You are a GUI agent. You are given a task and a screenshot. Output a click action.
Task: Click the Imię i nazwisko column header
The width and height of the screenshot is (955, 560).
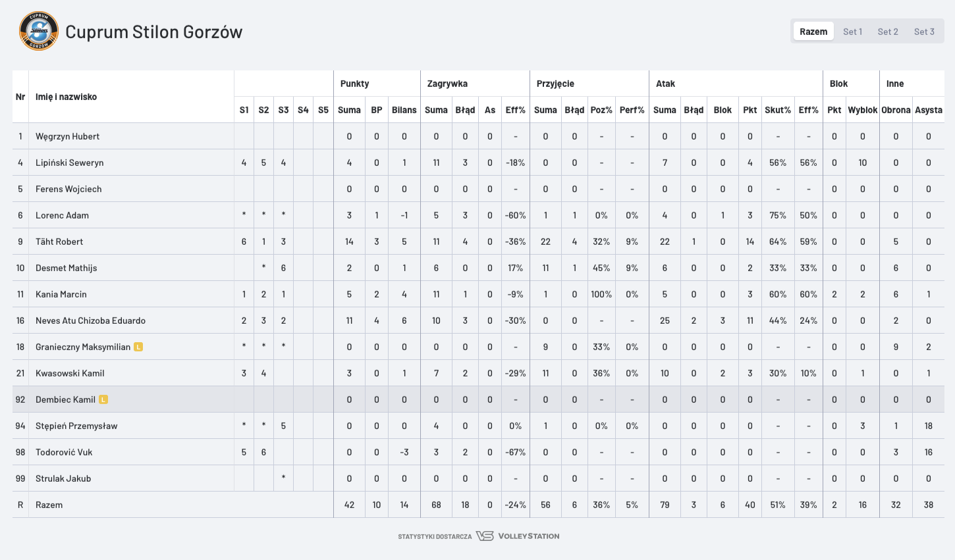click(x=66, y=97)
